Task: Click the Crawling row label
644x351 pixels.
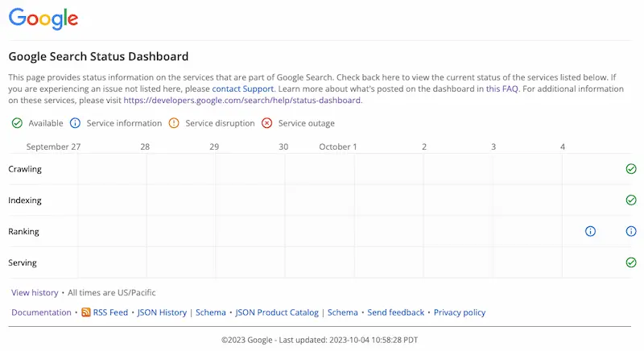Action: pos(25,169)
